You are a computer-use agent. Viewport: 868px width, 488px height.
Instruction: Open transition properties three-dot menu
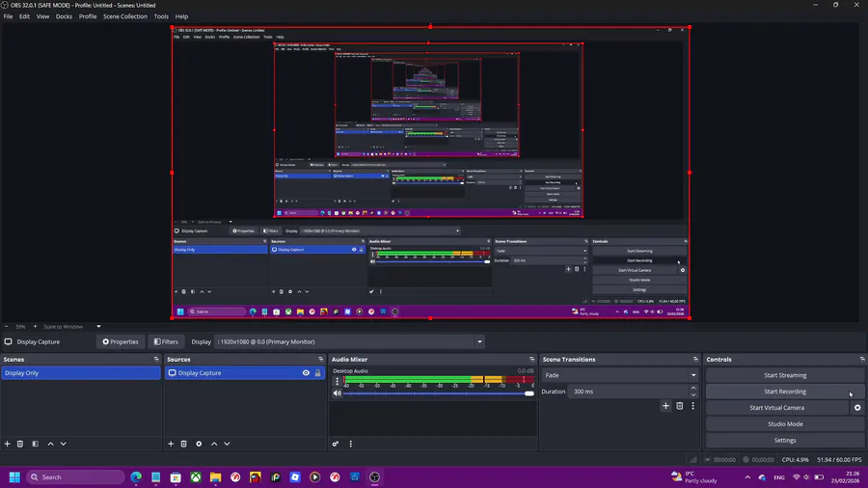tap(692, 406)
